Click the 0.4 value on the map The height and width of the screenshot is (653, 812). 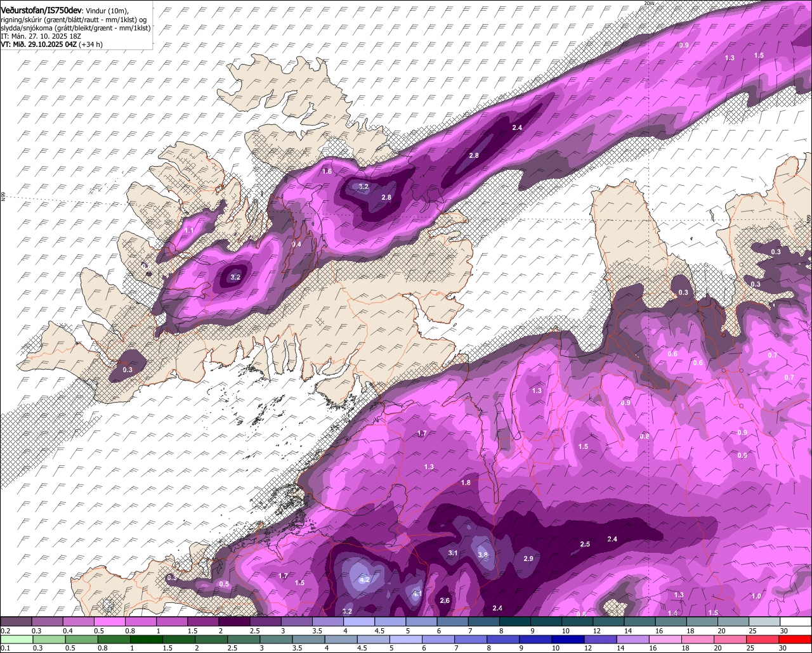coord(296,245)
